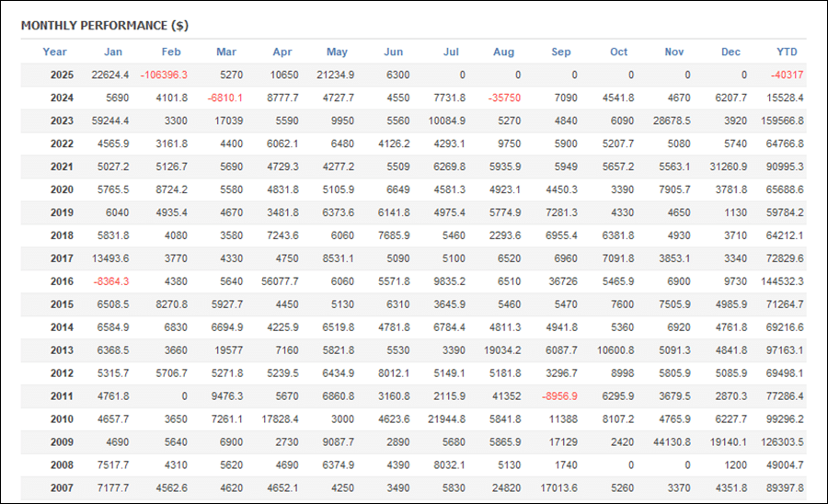Image resolution: width=828 pixels, height=504 pixels.
Task: Click the 28678.5 Nov 2023 value
Action: (672, 120)
